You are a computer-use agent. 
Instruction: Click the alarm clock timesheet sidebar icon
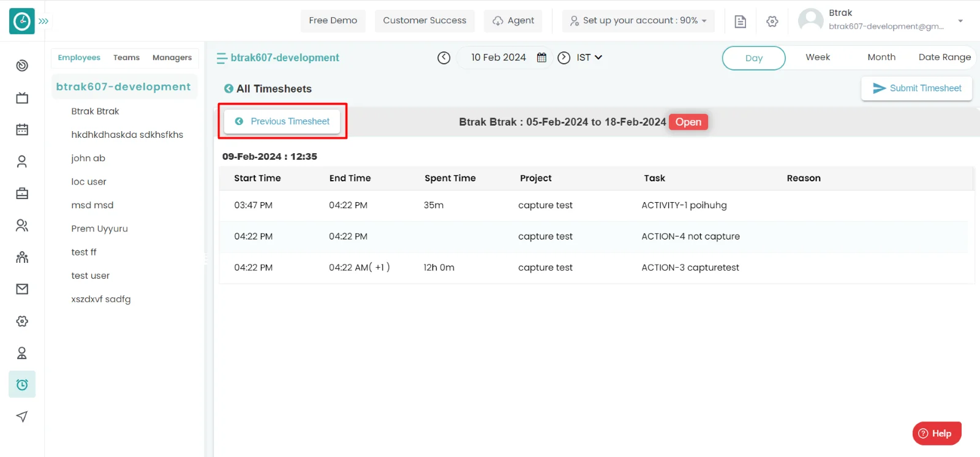[22, 385]
